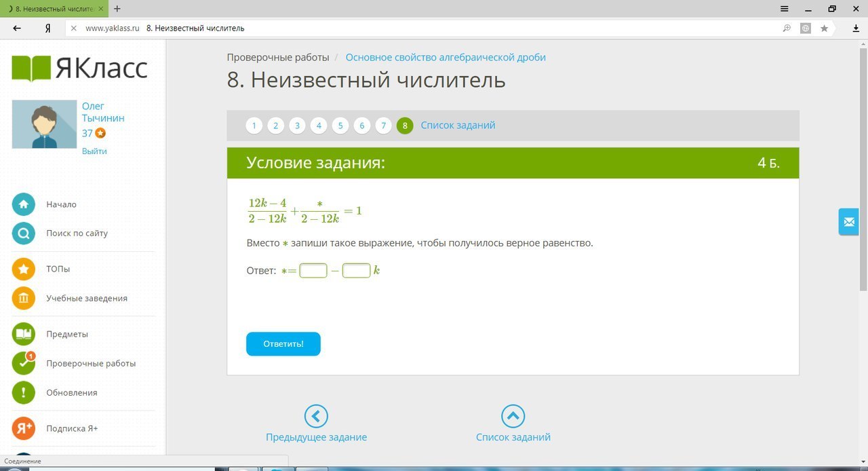This screenshot has height=471, width=868.
Task: Click the Предметы book icon
Action: tap(24, 334)
